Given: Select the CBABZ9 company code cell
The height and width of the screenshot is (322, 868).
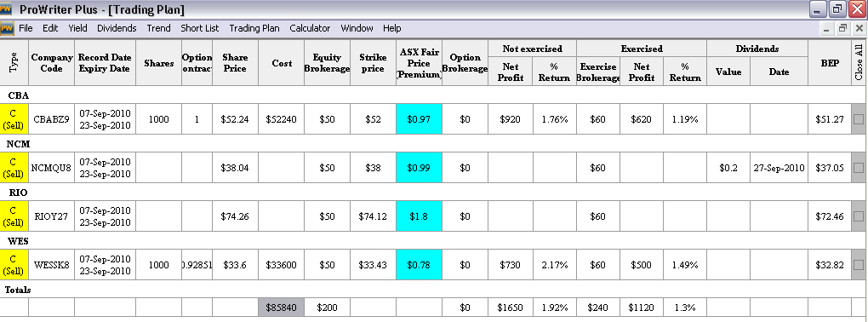Looking at the screenshot, I should [51, 119].
